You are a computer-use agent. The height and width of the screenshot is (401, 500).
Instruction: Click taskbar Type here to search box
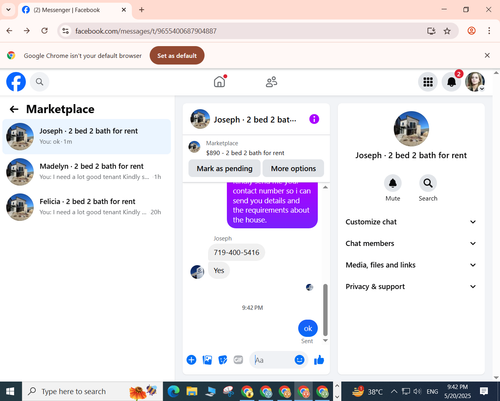[92, 391]
